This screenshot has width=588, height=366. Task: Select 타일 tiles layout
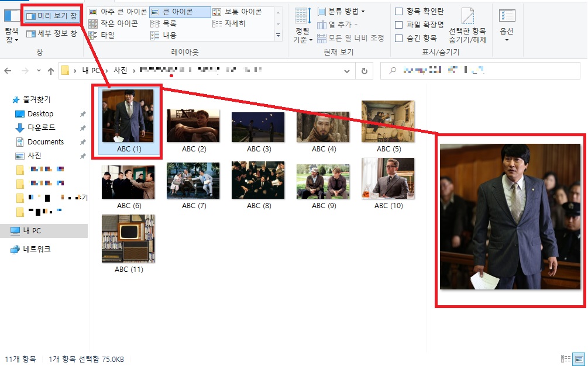pyautogui.click(x=102, y=35)
